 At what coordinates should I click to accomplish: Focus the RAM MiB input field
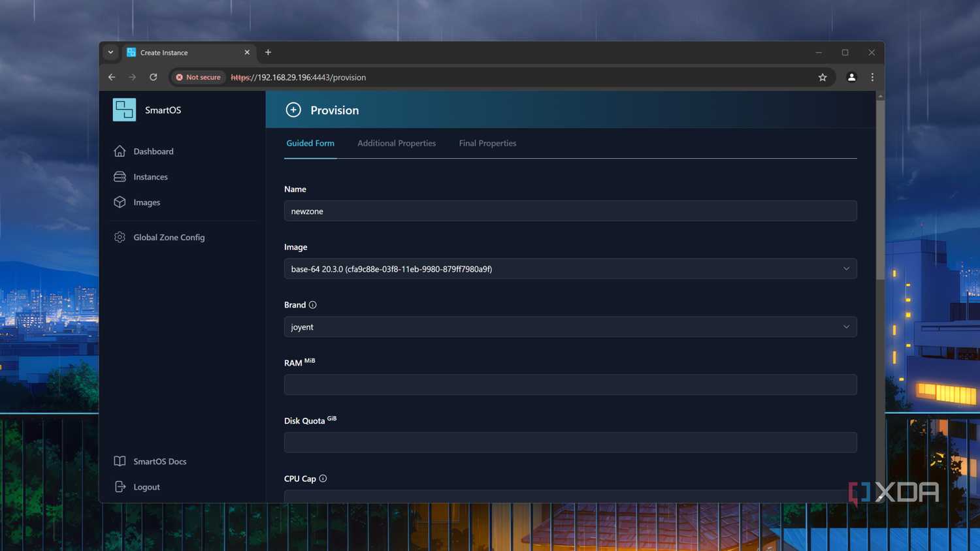tap(570, 385)
